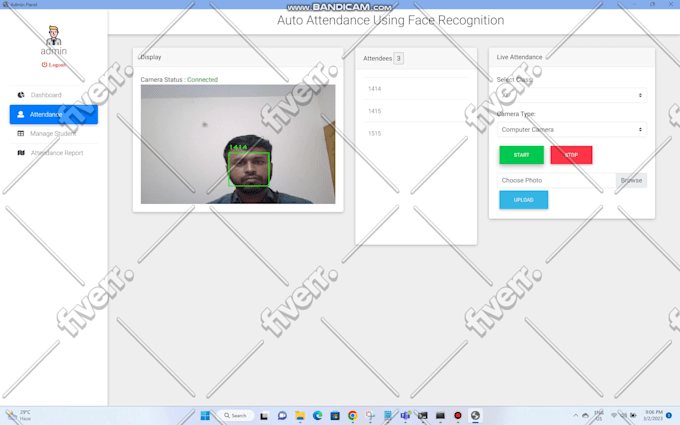Click the Choose Photo file field

click(x=556, y=180)
